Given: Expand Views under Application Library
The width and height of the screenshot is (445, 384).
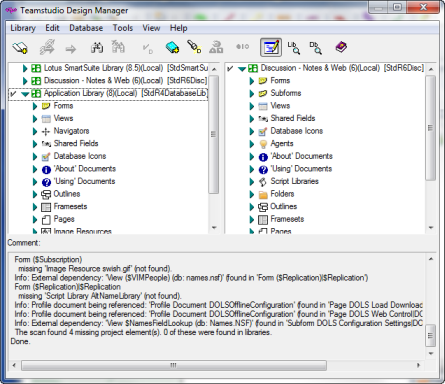Looking at the screenshot, I should (x=35, y=119).
